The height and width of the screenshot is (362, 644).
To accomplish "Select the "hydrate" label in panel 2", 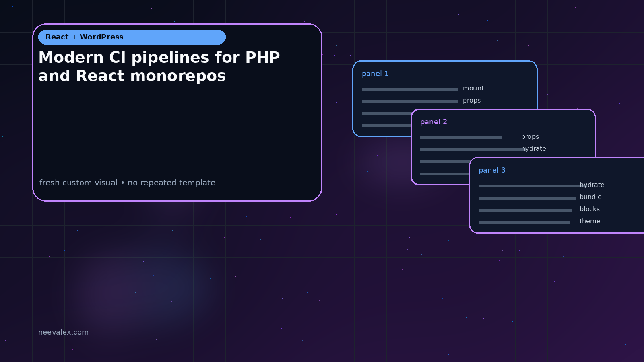I will click(x=534, y=149).
